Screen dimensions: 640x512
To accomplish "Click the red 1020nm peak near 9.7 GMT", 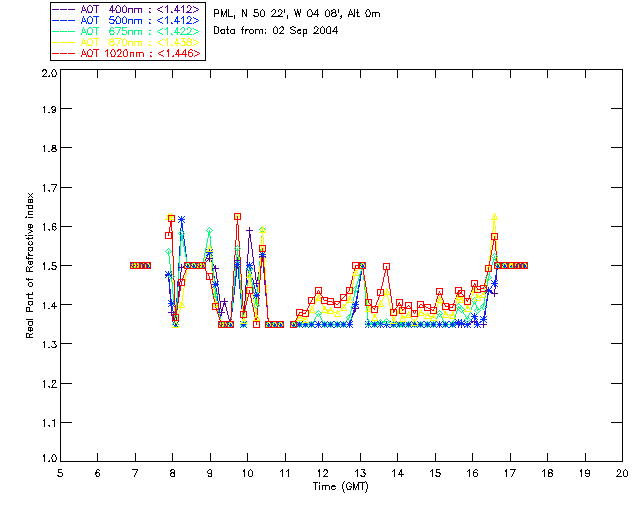I will [237, 216].
